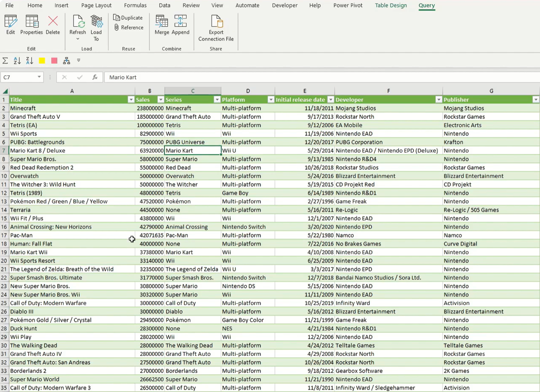
Task: Open the File tab
Action: (10, 5)
